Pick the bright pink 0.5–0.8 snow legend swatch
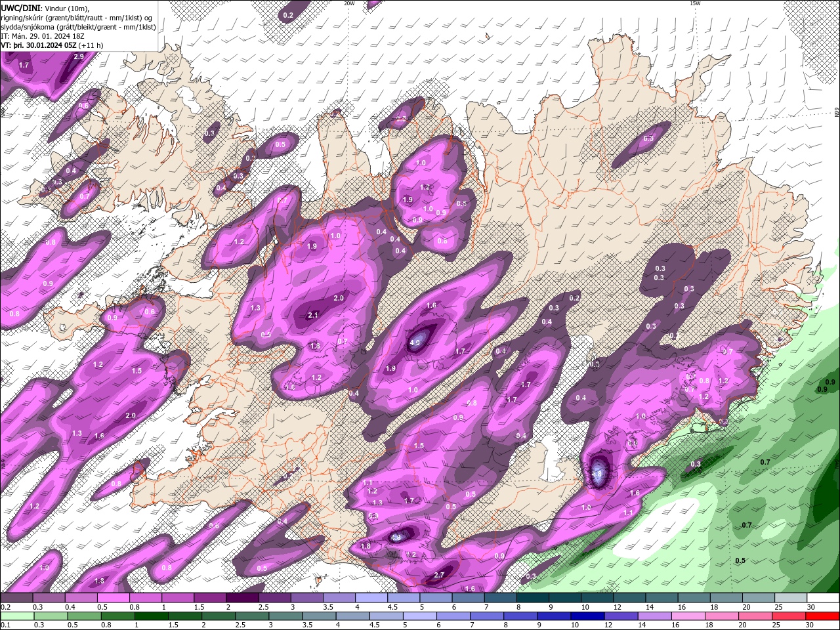The width and height of the screenshot is (840, 630). click(113, 598)
